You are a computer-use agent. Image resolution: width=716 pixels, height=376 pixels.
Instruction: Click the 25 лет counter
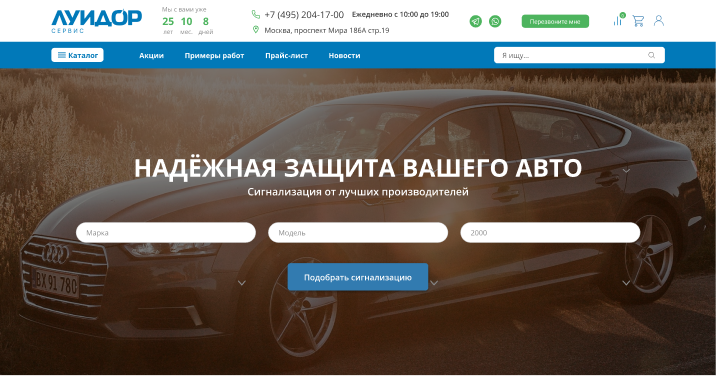point(168,25)
